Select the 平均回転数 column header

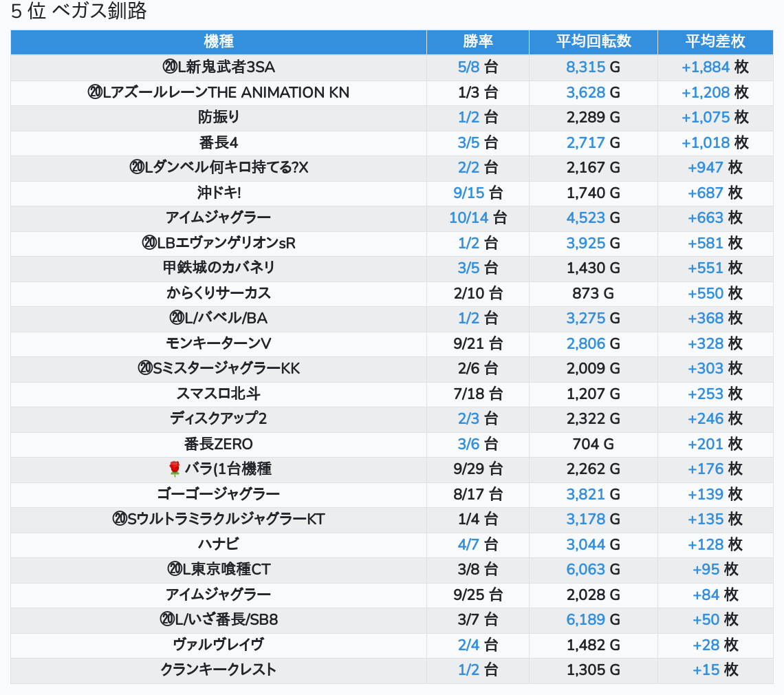tap(593, 42)
